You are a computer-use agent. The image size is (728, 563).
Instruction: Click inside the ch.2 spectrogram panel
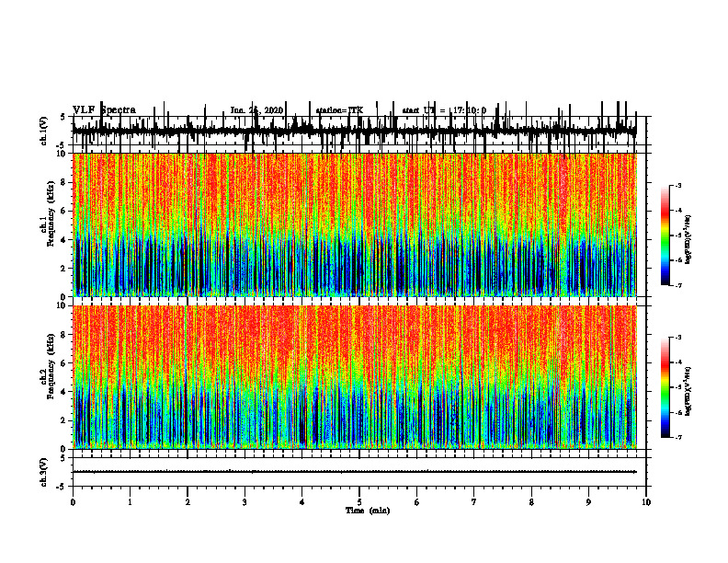(x=355, y=377)
